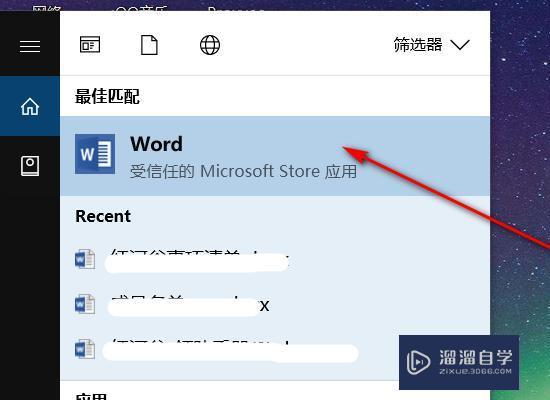Screen dimensions: 550x400
Task: Filter results by Apps icon
Action: 90,45
